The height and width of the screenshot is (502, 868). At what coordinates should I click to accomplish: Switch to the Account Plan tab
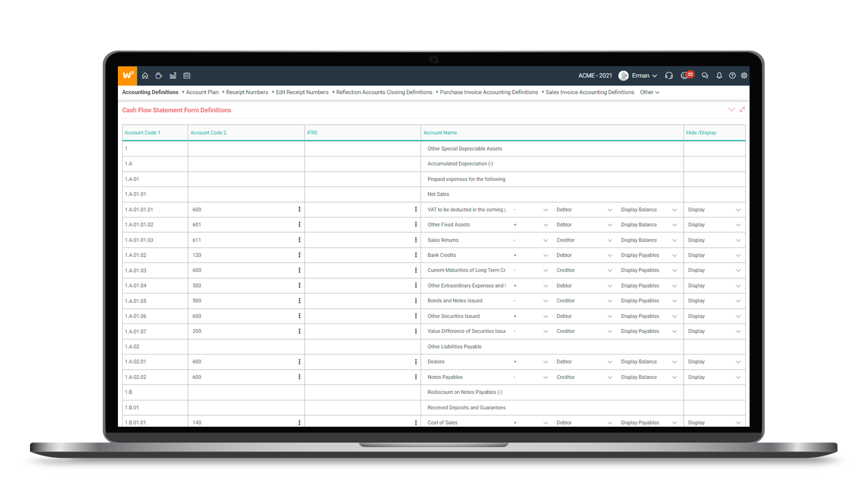202,92
